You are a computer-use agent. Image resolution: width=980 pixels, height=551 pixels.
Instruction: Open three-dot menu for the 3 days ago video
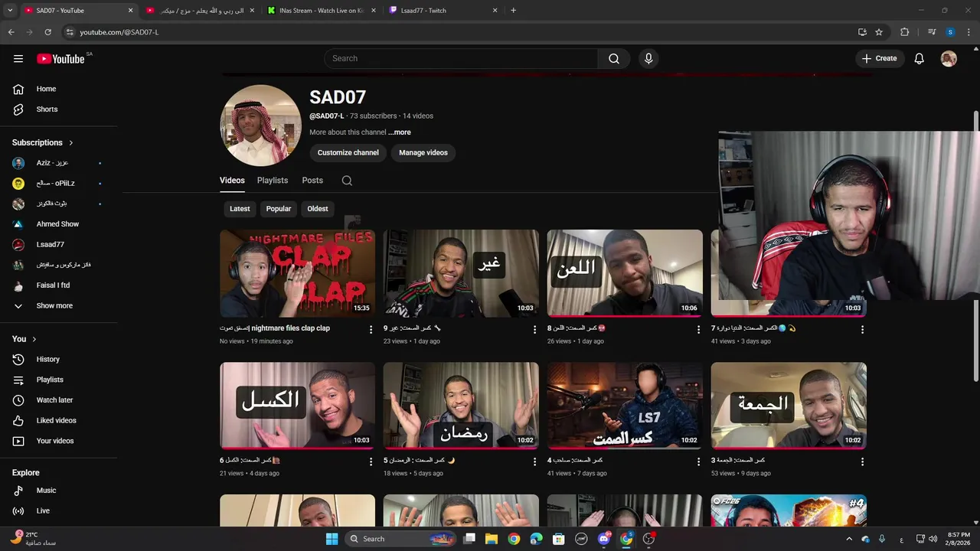coord(862,330)
